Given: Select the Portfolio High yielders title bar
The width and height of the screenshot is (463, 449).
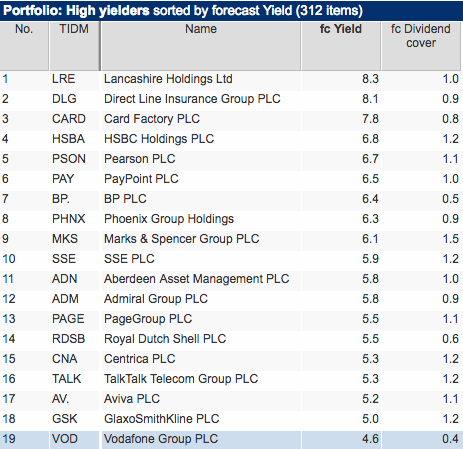Looking at the screenshot, I should [x=231, y=11].
